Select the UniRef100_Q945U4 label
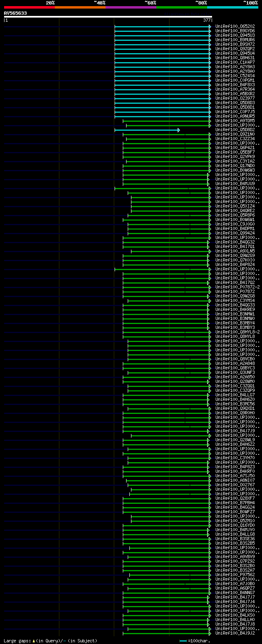Viewport: 262px width, 644px height. (235, 54)
